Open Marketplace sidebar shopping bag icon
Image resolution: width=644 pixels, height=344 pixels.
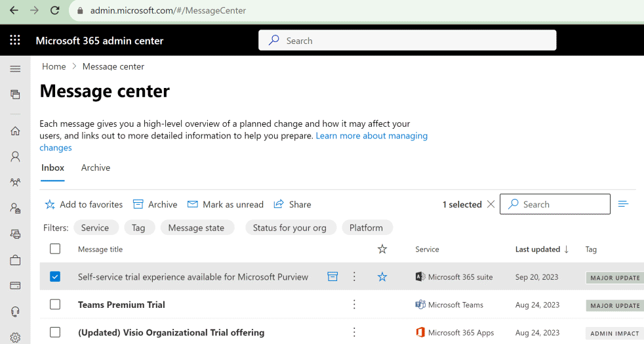pos(15,260)
